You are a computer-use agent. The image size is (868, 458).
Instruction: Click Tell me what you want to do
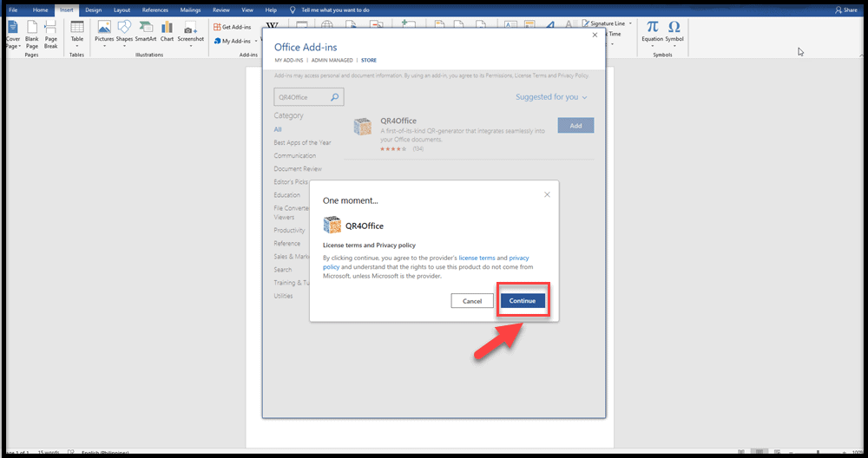pyautogui.click(x=335, y=10)
